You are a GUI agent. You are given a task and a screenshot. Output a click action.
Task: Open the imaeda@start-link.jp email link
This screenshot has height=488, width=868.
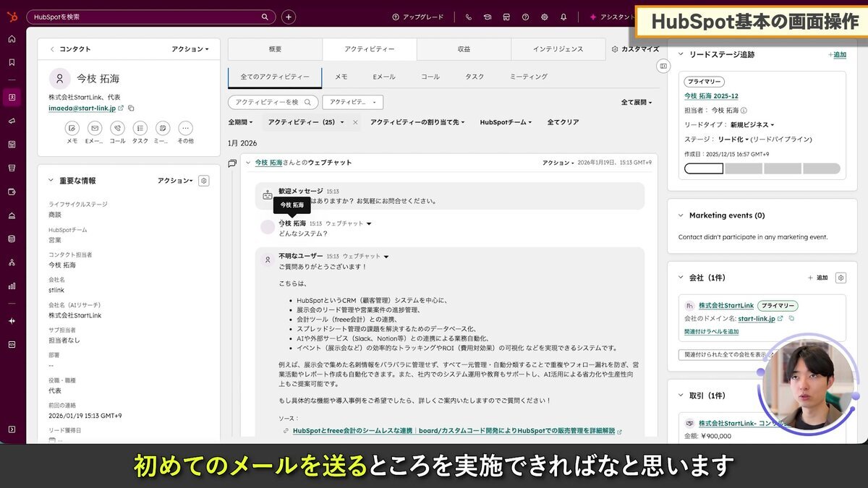pyautogui.click(x=82, y=108)
